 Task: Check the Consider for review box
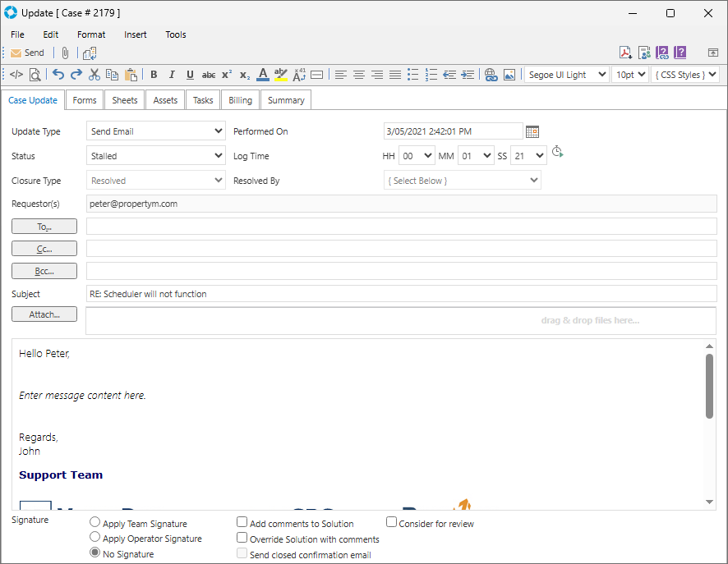[x=392, y=522]
